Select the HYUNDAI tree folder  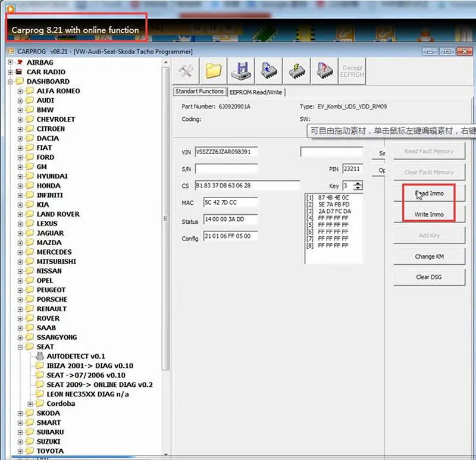[x=52, y=176]
